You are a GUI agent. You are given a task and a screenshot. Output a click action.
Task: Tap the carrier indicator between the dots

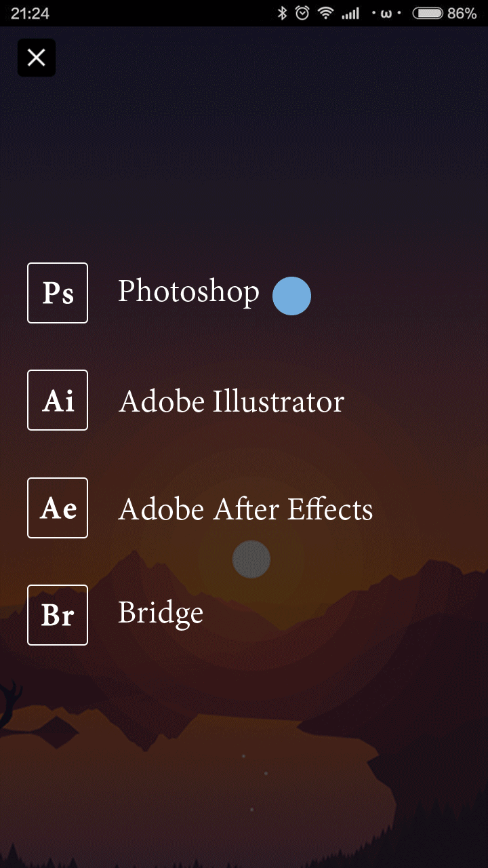[386, 13]
